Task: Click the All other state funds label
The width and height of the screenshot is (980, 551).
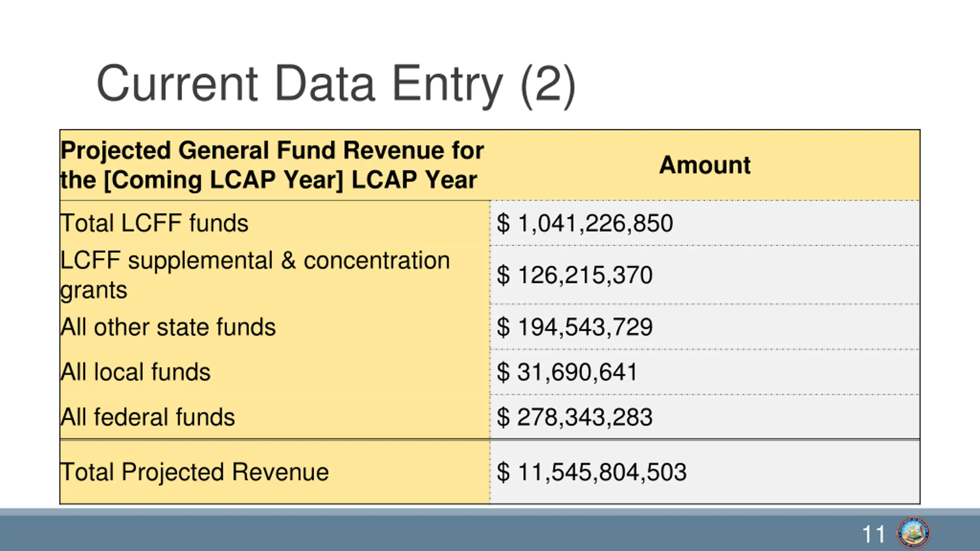Action: point(168,327)
